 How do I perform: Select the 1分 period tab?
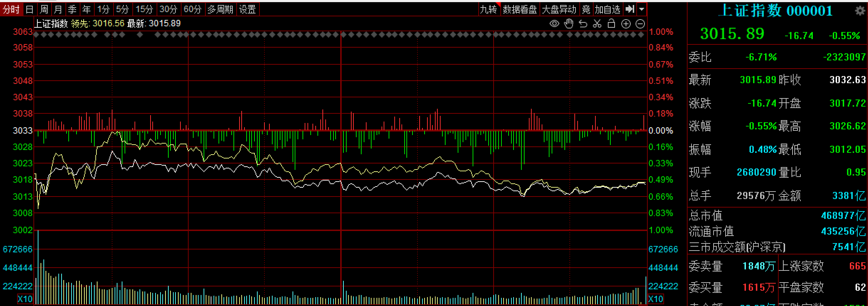[x=104, y=9]
